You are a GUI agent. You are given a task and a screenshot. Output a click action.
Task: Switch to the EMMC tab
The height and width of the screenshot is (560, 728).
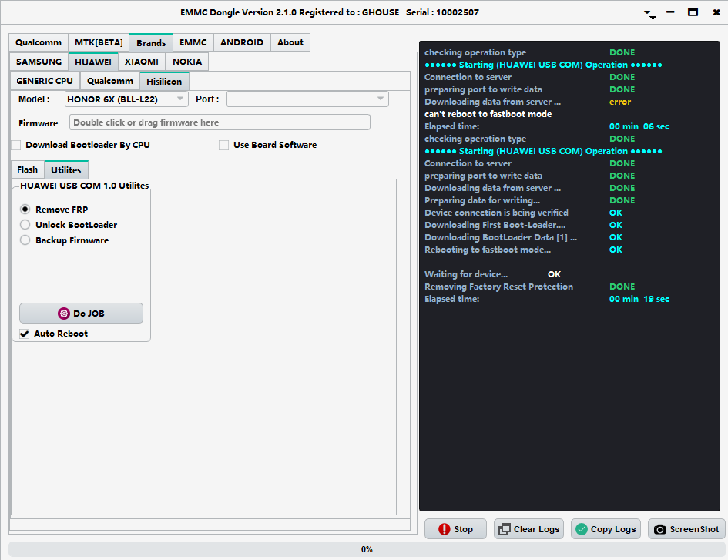tap(193, 42)
